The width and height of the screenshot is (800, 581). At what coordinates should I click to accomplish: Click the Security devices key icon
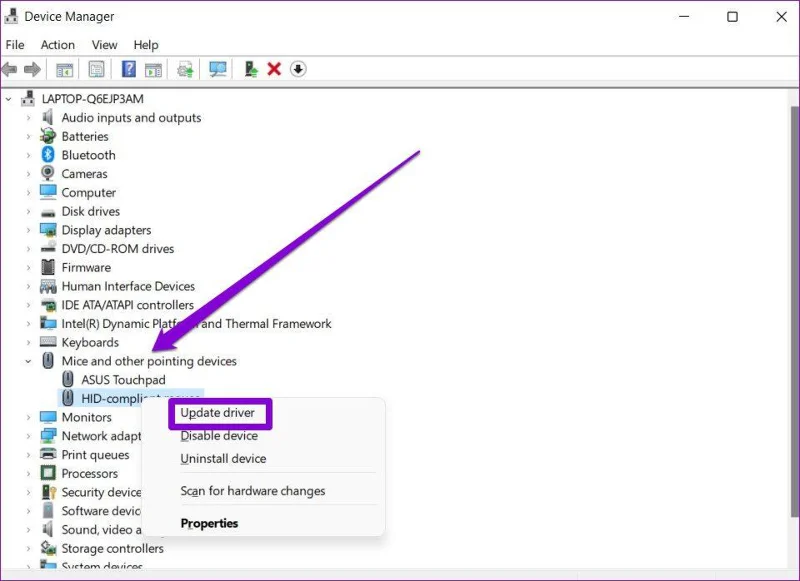(48, 492)
